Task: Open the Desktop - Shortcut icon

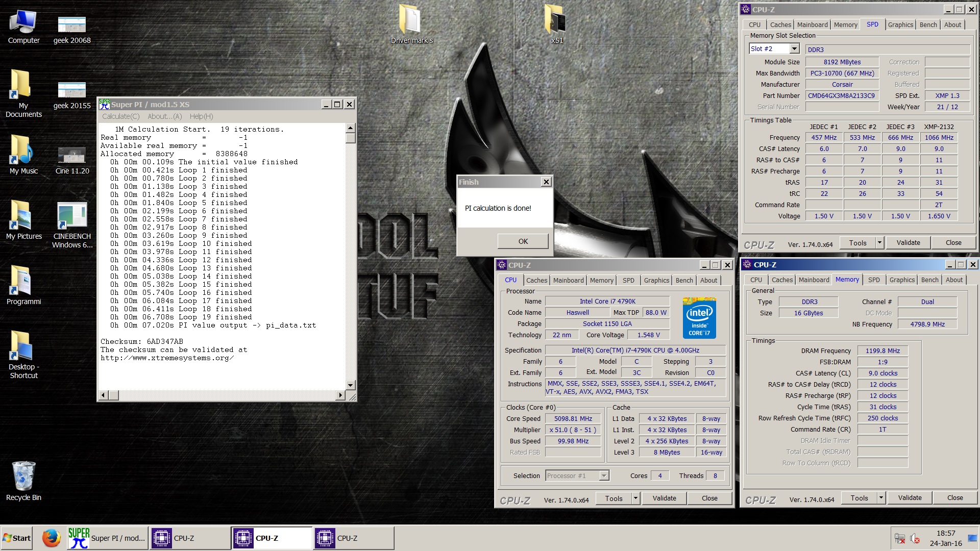Action: [23, 355]
